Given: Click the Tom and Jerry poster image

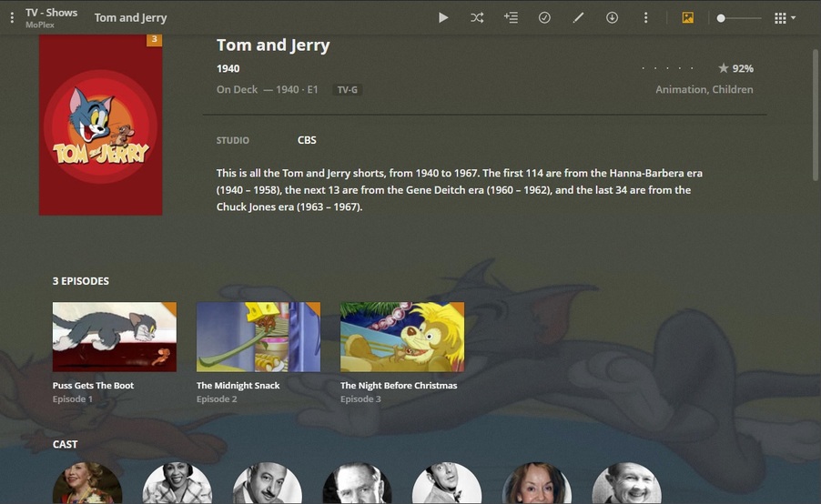Looking at the screenshot, I should [100, 125].
